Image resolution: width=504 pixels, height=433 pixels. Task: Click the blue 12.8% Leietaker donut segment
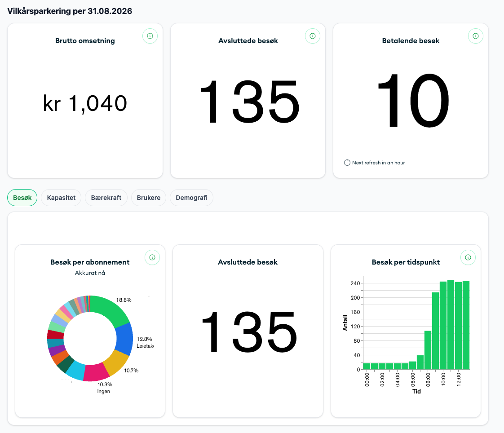pos(124,339)
